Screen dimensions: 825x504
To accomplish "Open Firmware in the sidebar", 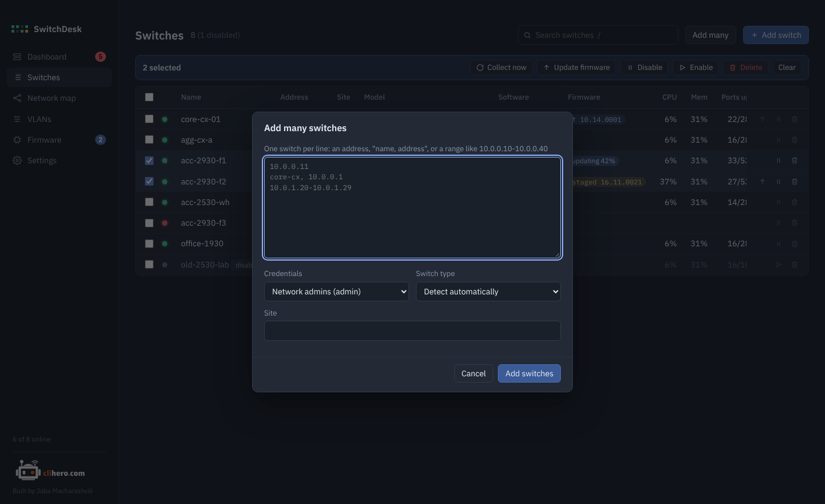I will (59, 140).
